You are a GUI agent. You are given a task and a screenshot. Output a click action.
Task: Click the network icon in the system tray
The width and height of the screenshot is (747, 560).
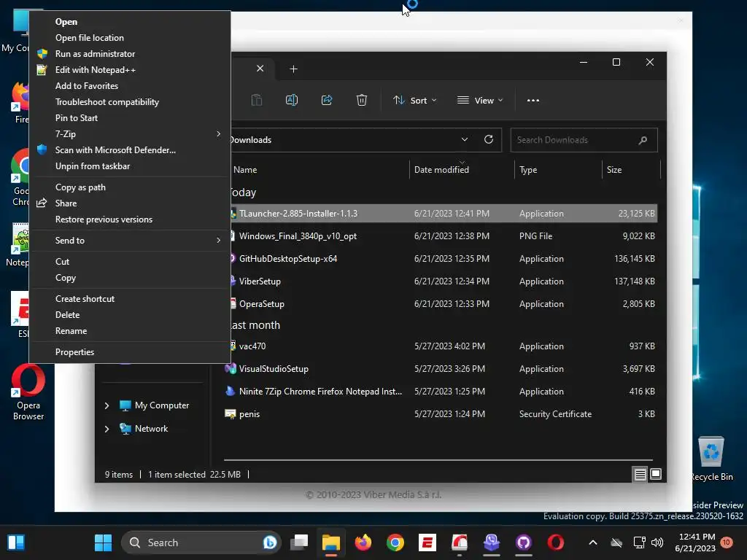click(639, 542)
